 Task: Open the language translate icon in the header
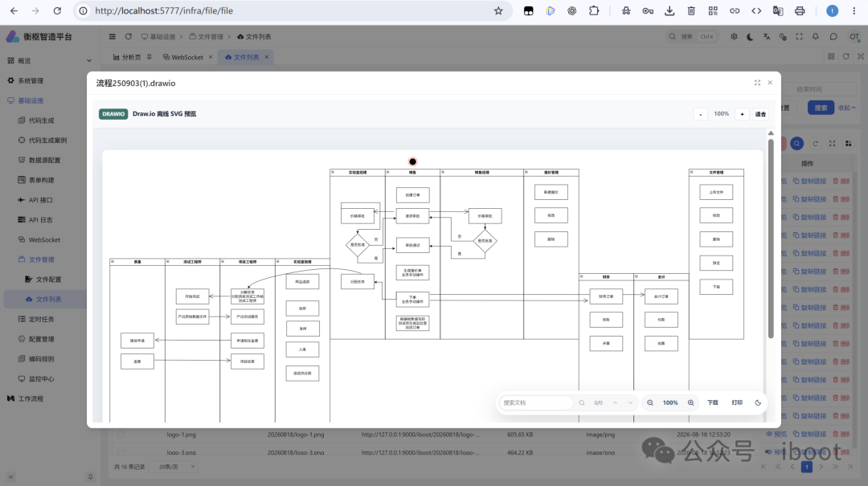pos(767,36)
